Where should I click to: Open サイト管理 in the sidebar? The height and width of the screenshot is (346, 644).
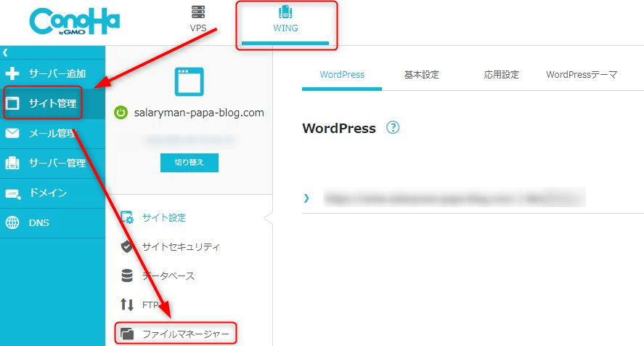click(52, 103)
